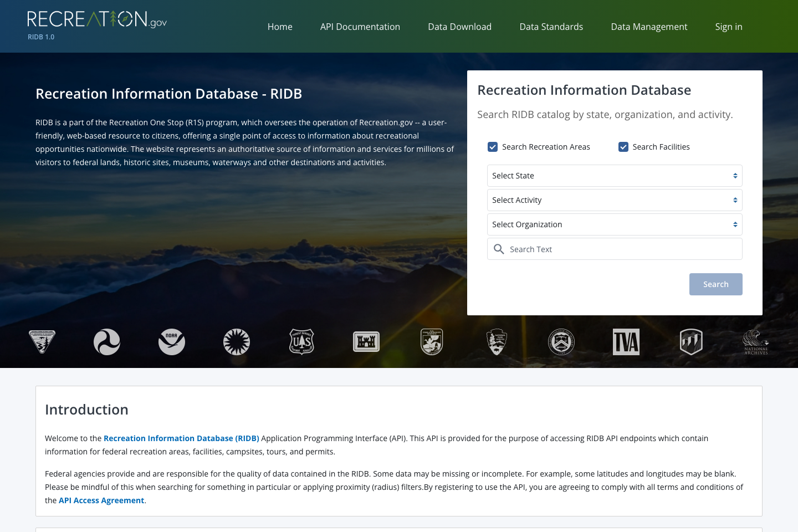Open the Select State dropdown

tap(614, 176)
